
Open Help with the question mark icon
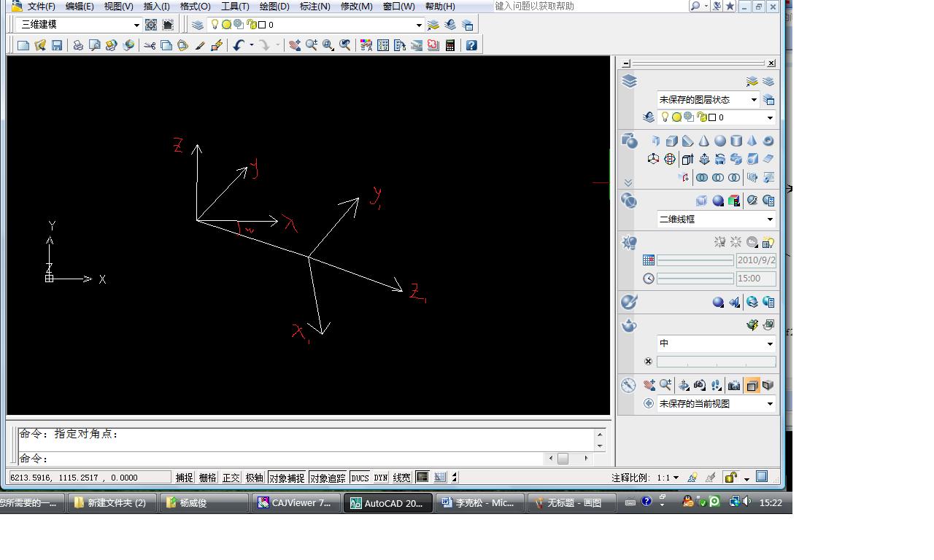[x=471, y=45]
